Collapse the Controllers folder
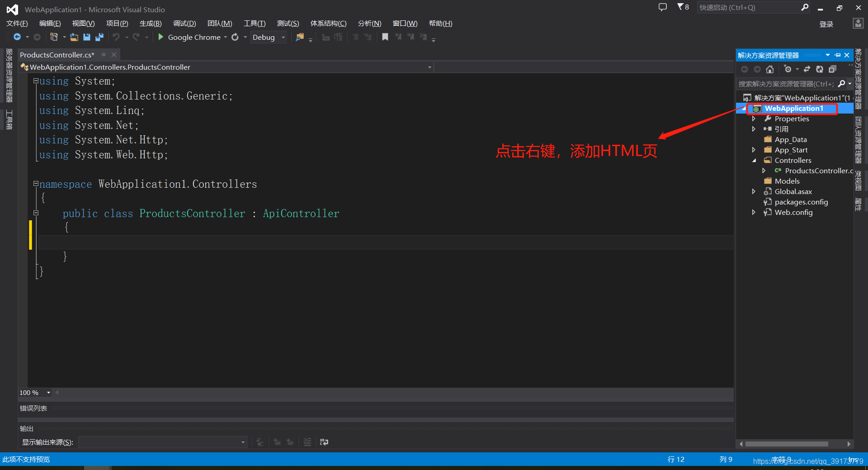 point(754,160)
